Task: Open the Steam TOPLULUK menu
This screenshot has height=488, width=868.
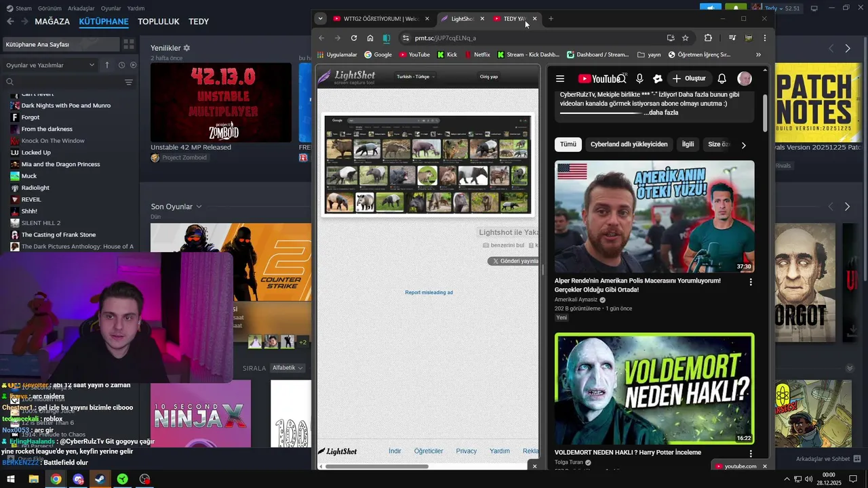Action: point(159,22)
